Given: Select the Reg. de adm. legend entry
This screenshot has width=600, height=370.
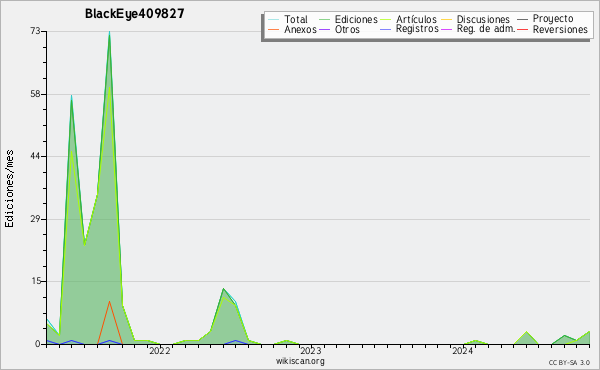Looking at the screenshot, I should (486, 29).
